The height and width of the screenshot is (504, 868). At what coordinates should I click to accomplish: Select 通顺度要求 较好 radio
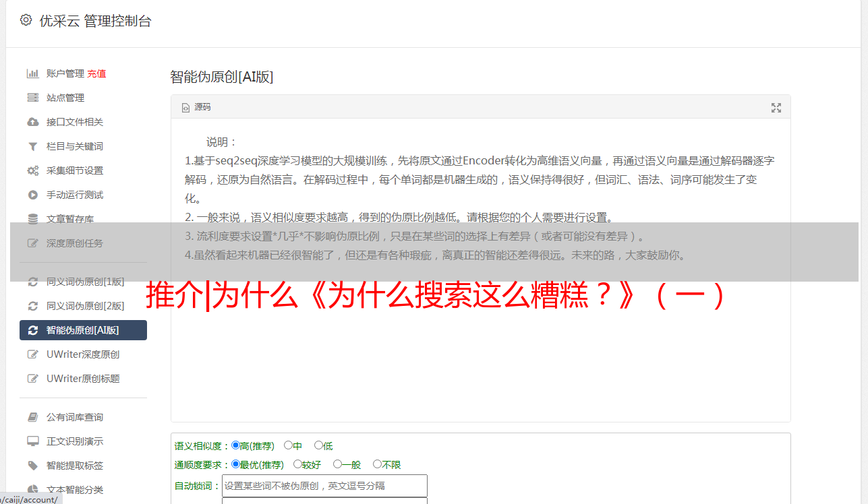point(297,464)
